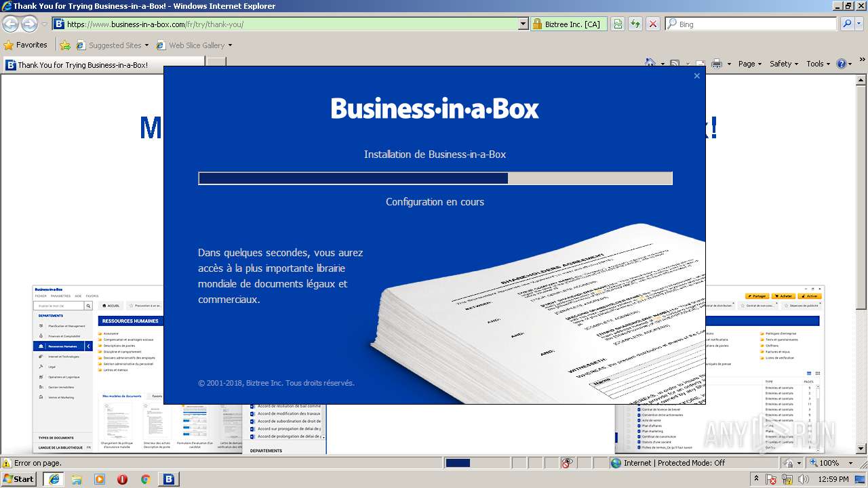Click the page scrollbar up arrow
Screen dimensions: 868x488
tap(861, 79)
